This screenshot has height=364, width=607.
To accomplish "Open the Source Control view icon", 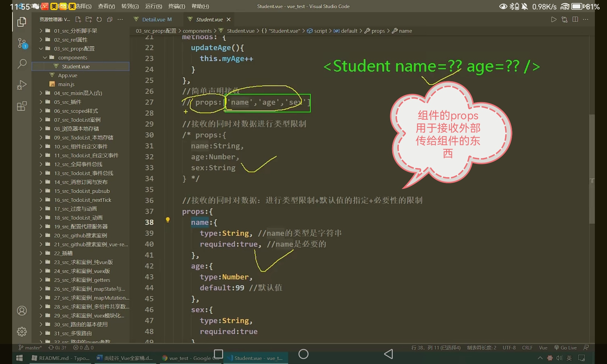I will click(22, 43).
